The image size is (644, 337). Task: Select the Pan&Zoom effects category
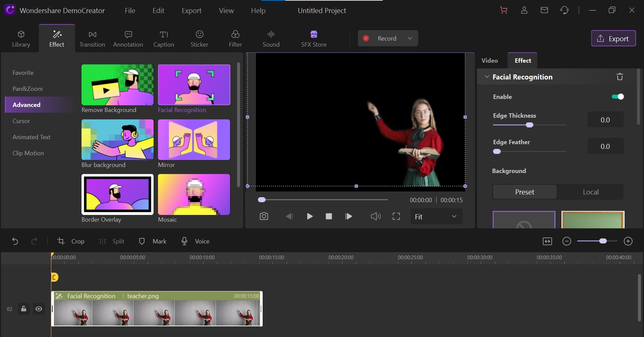(28, 89)
